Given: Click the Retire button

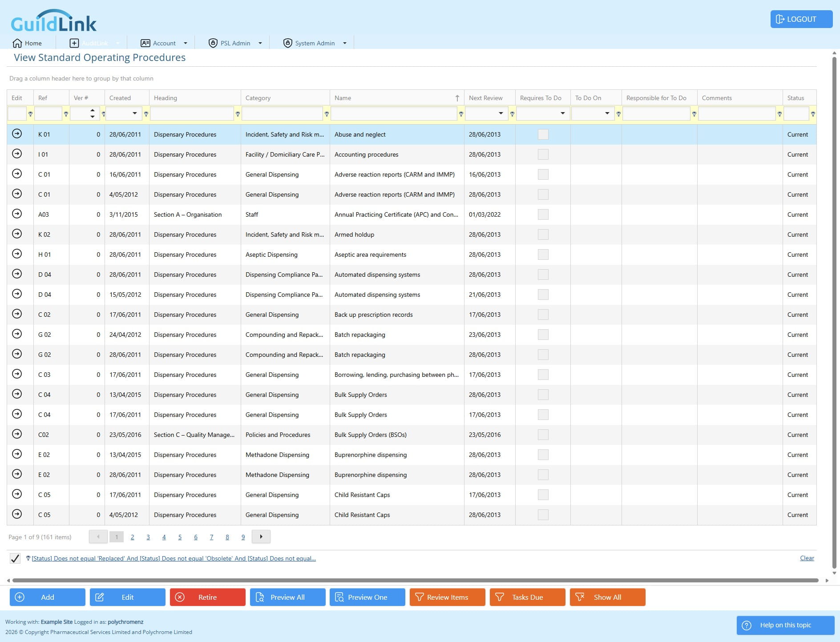Looking at the screenshot, I should tap(207, 597).
